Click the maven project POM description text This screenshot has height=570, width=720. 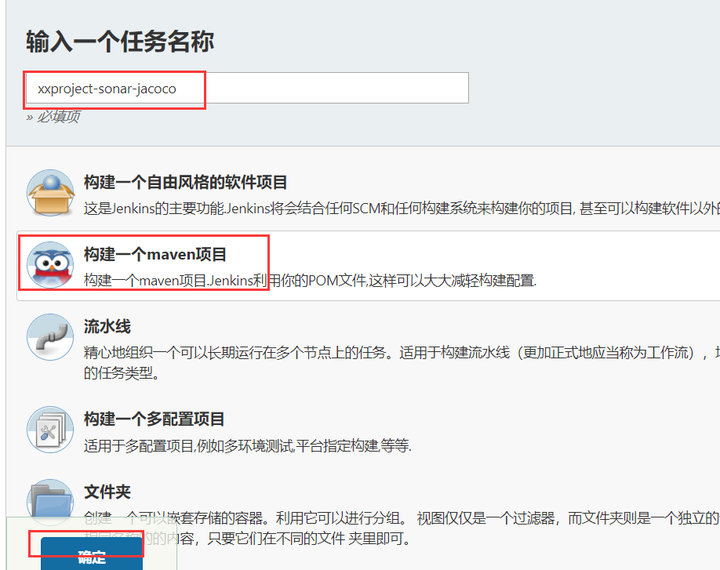tap(310, 280)
